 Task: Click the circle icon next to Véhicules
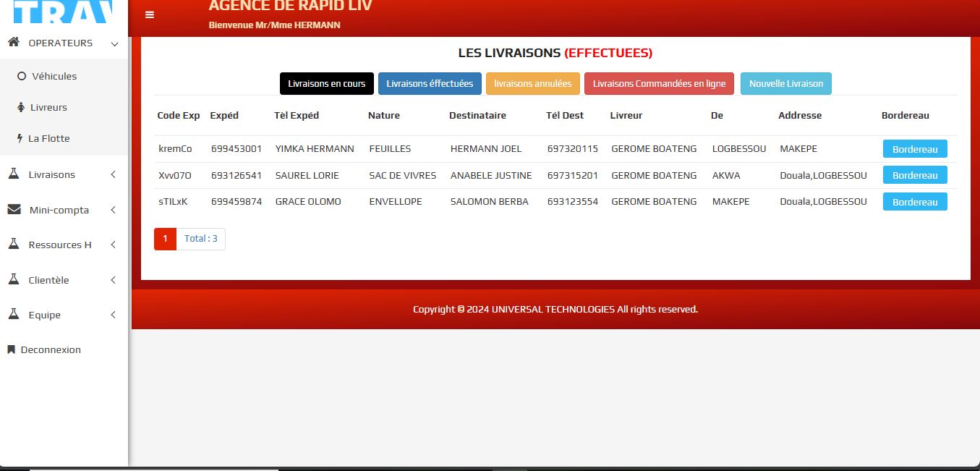[x=22, y=76]
